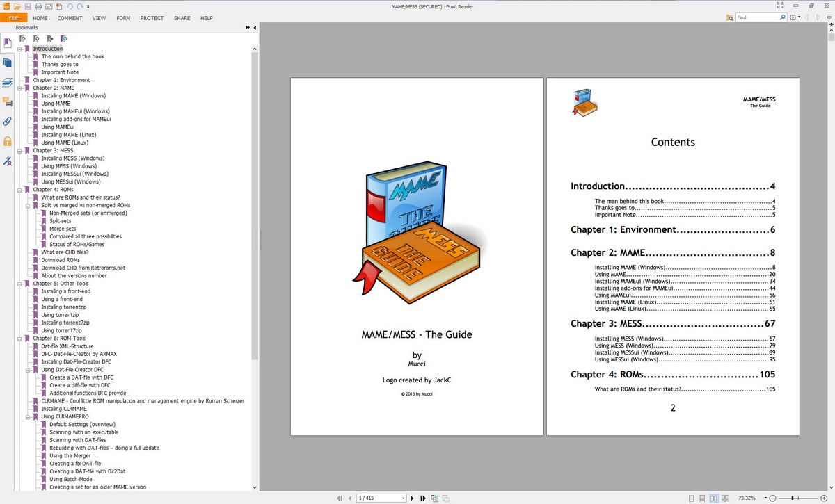This screenshot has width=835, height=504.
Task: Open the Security lock panel in sidebar
Action: point(8,141)
